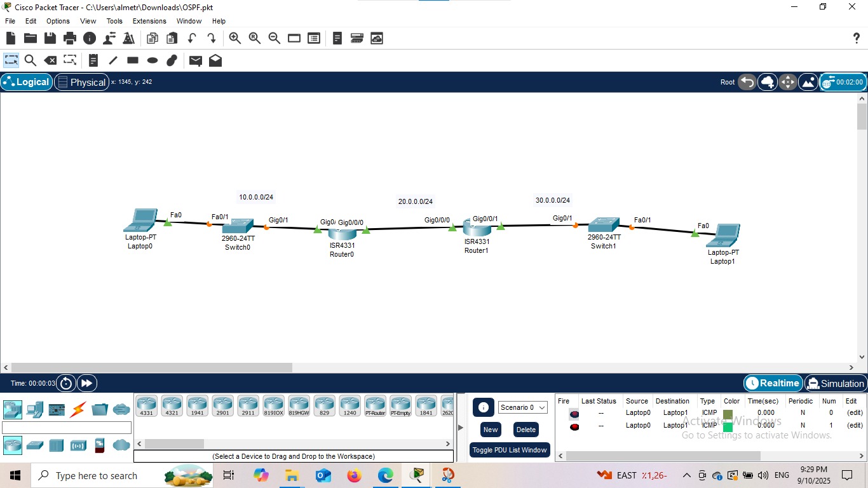
Task: Switch to Simulation mode
Action: [836, 383]
